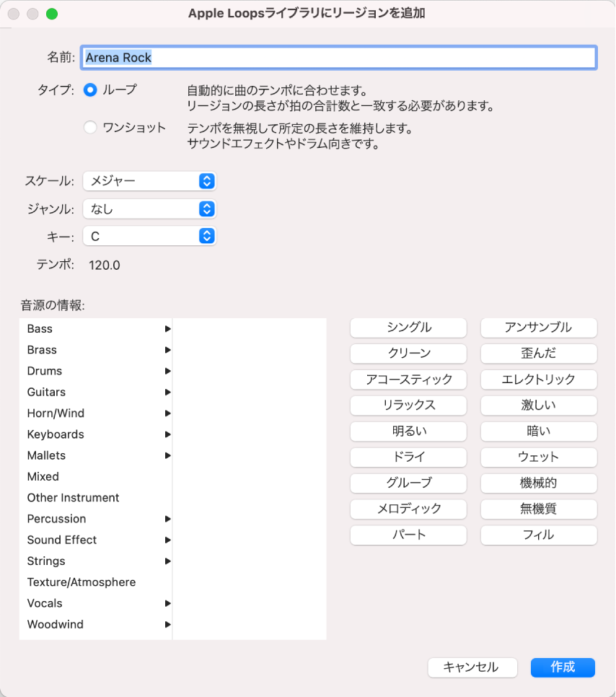This screenshot has width=616, height=697.
Task: Toggle the アンサンブル descriptor button
Action: point(539,328)
